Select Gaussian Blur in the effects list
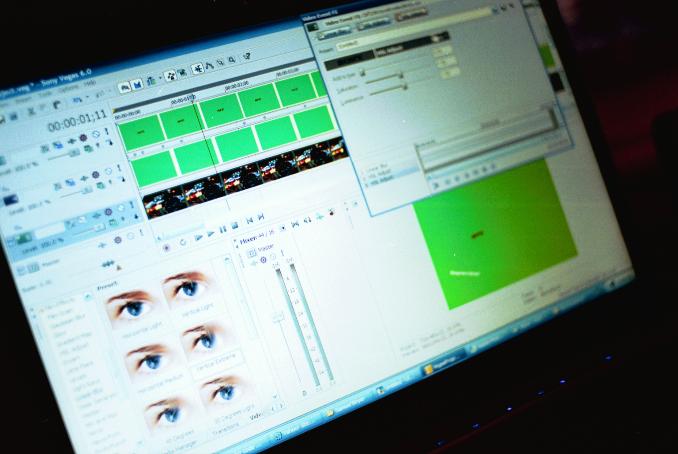This screenshot has height=454, width=678. coord(68,320)
